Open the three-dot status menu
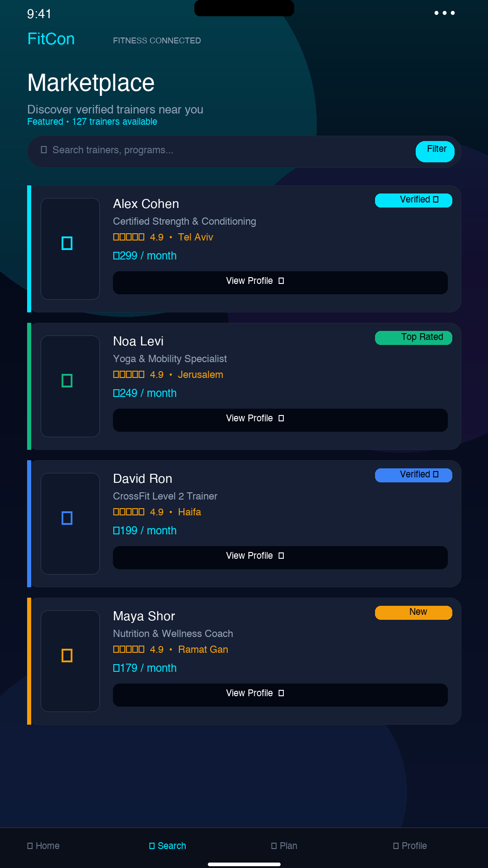This screenshot has width=488, height=868. pyautogui.click(x=445, y=13)
